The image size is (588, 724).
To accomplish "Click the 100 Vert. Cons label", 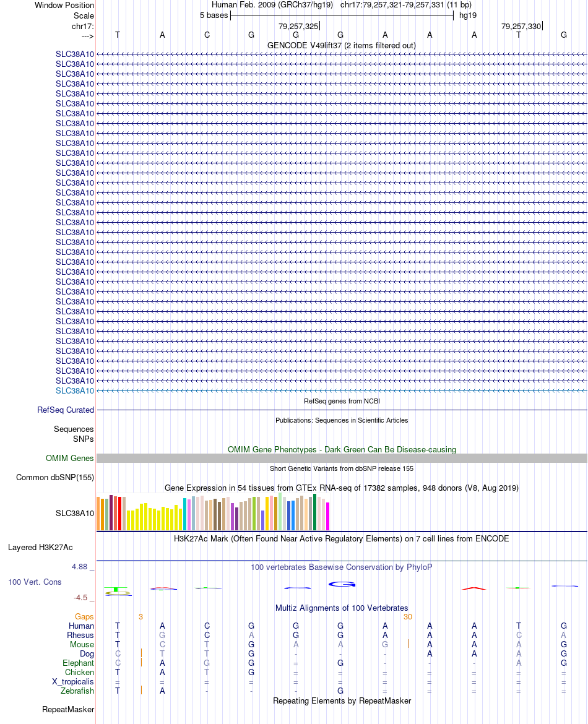I will click(x=35, y=582).
